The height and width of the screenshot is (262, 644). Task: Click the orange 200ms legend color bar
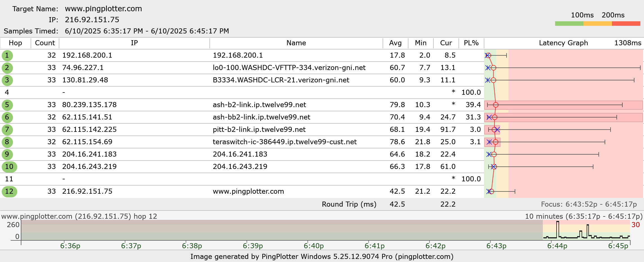598,24
